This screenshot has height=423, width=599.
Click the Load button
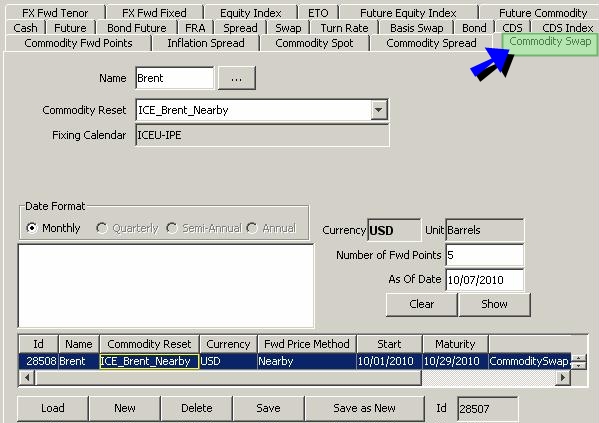pos(53,408)
